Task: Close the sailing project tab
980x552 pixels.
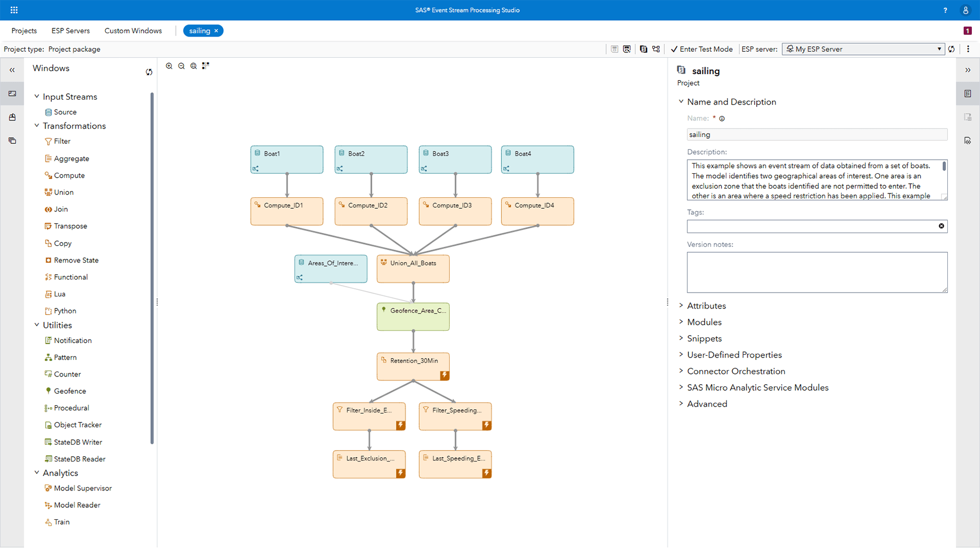Action: [x=216, y=31]
